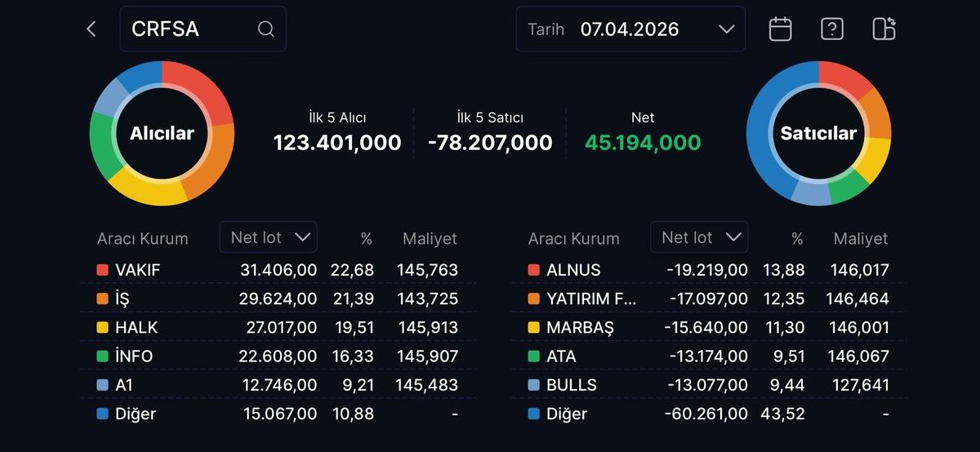Open the help question mark icon
Image resolution: width=980 pixels, height=452 pixels.
tap(831, 29)
